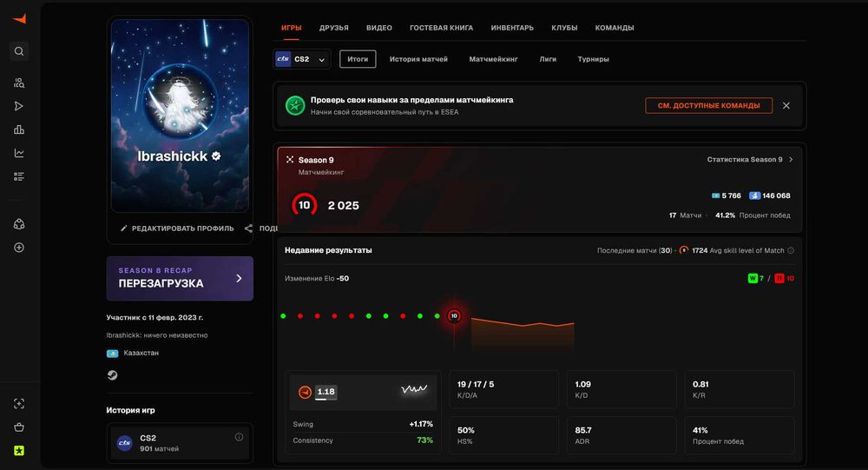Expand Season 8 Recap banner arrow

[239, 278]
